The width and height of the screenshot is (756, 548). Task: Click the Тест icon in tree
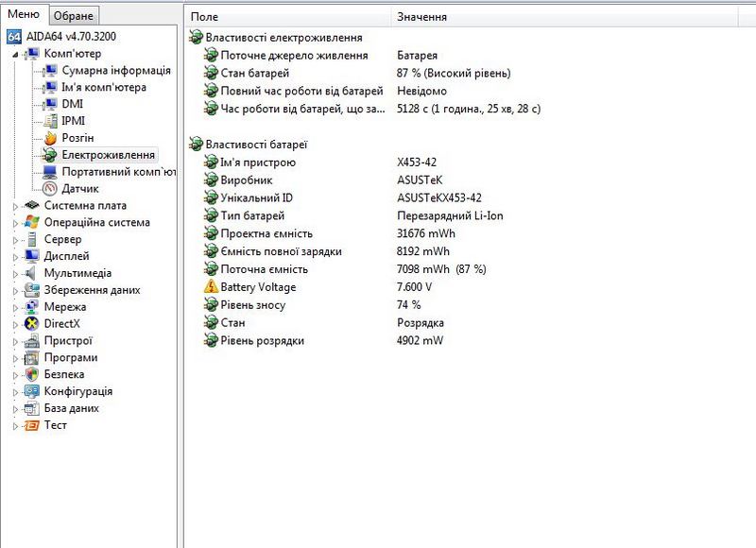coord(33,425)
